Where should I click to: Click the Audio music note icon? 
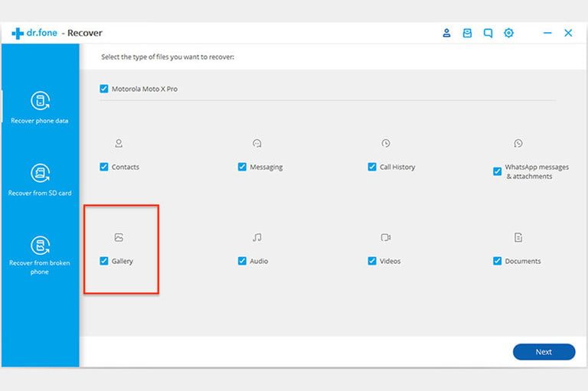click(x=257, y=238)
